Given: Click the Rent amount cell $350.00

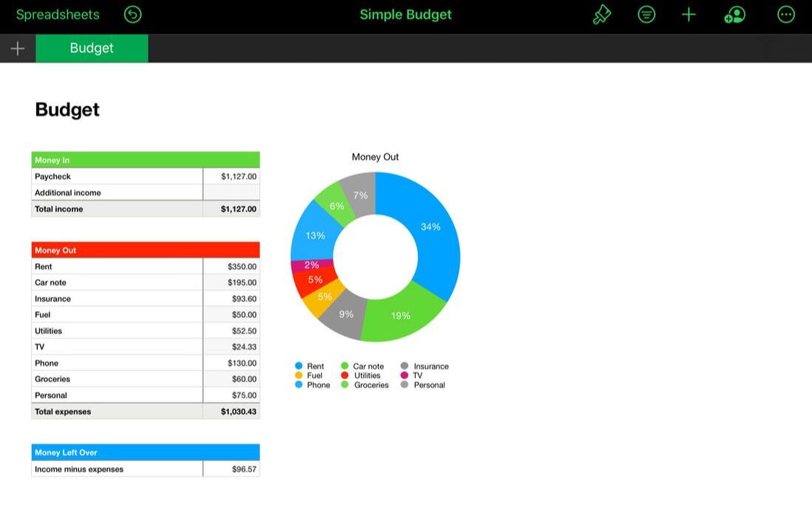Looking at the screenshot, I should 231,266.
